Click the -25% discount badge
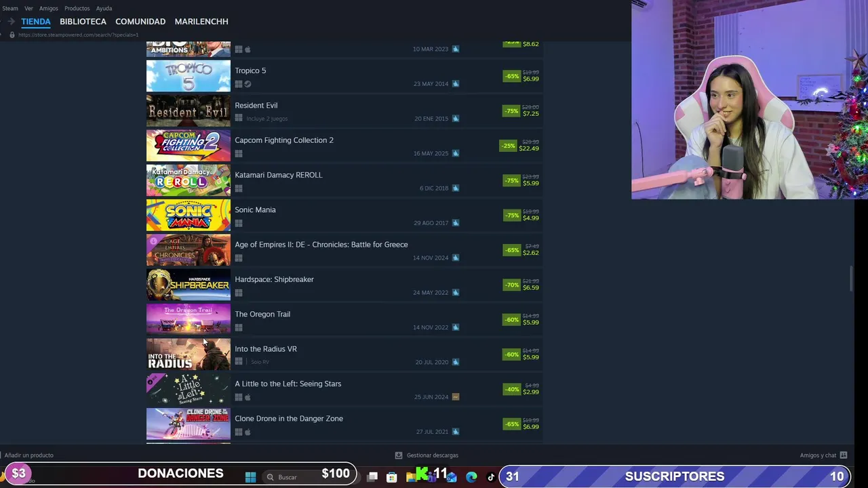The image size is (868, 488). 508,146
